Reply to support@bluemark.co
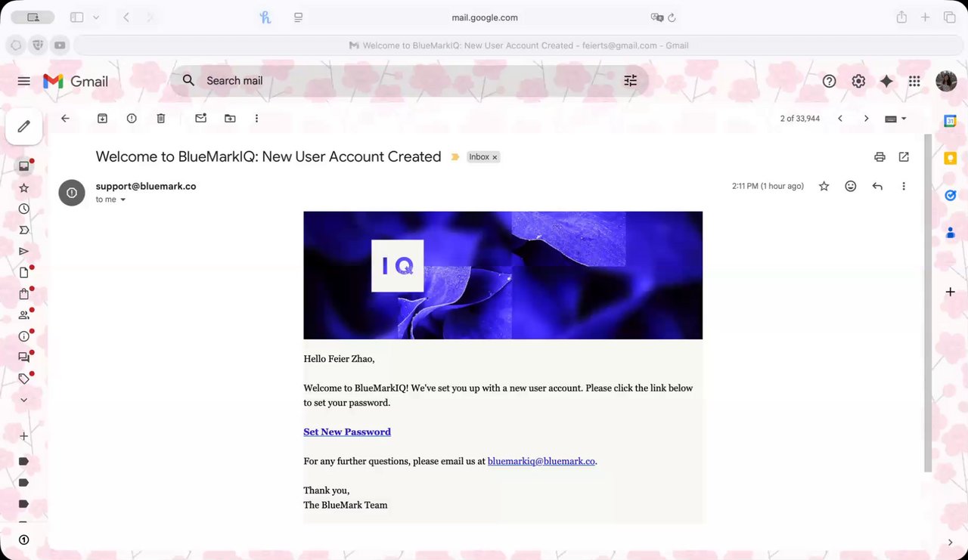This screenshot has width=968, height=560. (x=877, y=186)
